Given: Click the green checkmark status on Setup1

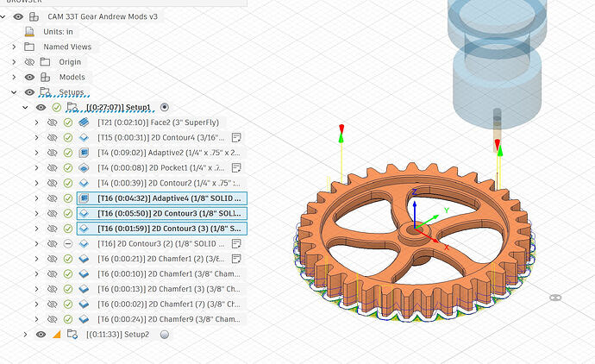Looking at the screenshot, I should coord(56,107).
